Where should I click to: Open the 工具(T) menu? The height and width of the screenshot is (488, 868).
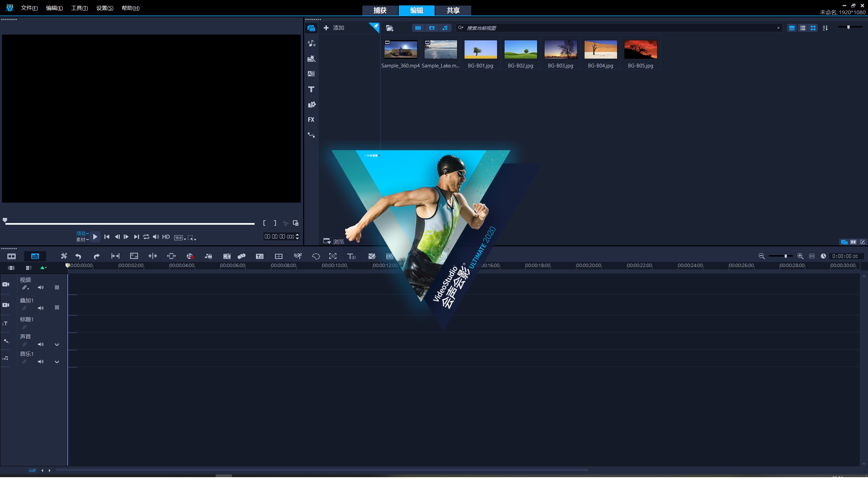79,8
